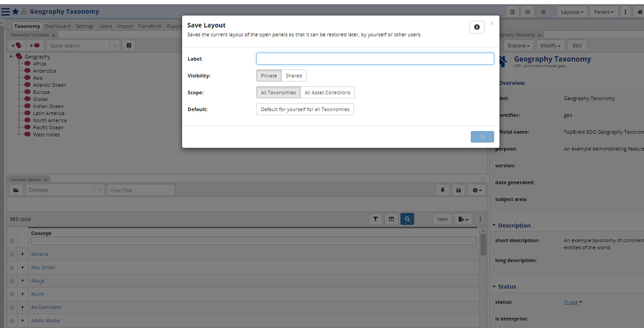Click the Edit button

click(577, 45)
